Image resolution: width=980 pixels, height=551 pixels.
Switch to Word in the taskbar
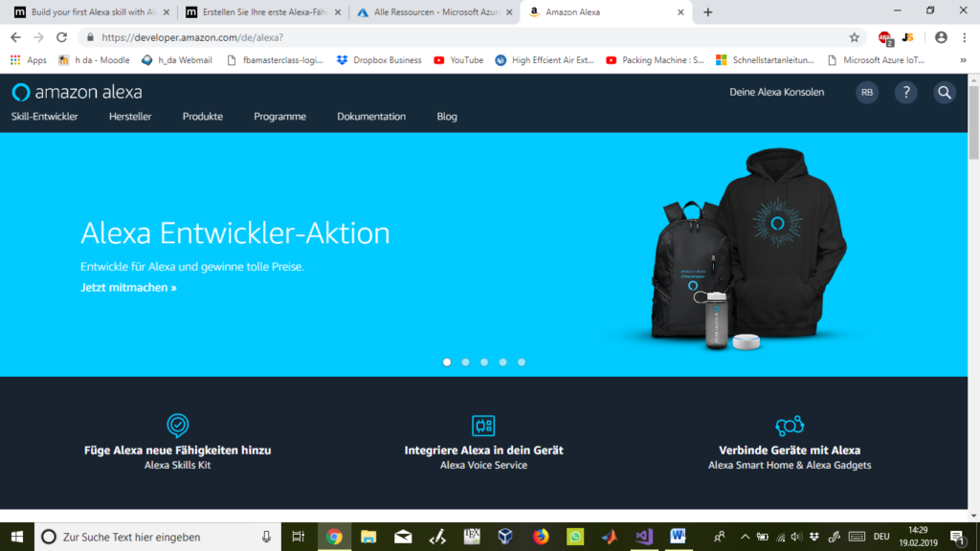click(x=679, y=537)
